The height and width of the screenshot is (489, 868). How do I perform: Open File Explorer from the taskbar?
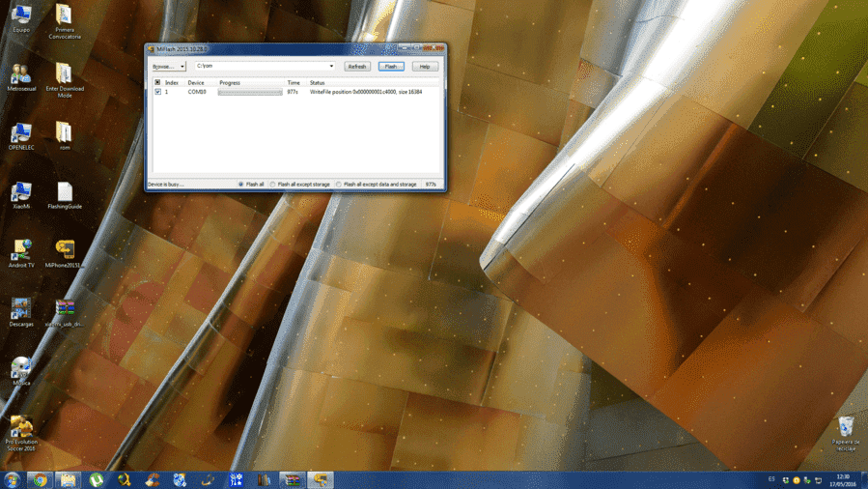tap(69, 479)
